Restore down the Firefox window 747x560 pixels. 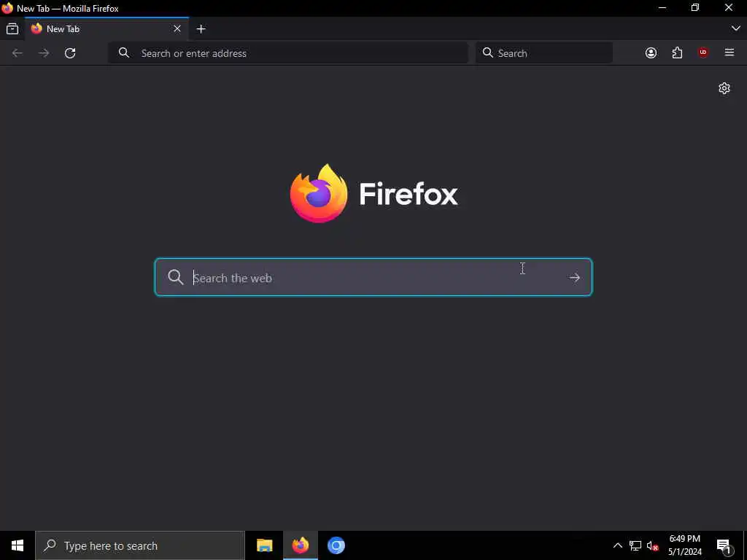tap(695, 7)
